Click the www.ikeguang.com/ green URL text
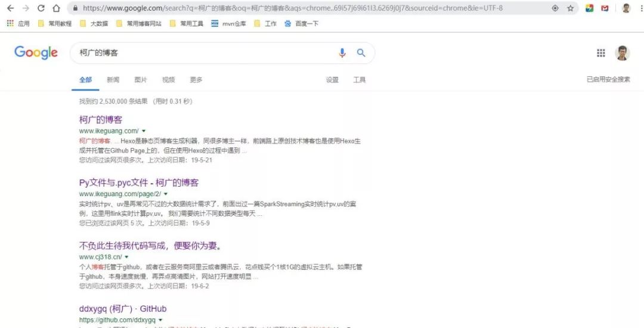This screenshot has width=644, height=328. [x=109, y=131]
